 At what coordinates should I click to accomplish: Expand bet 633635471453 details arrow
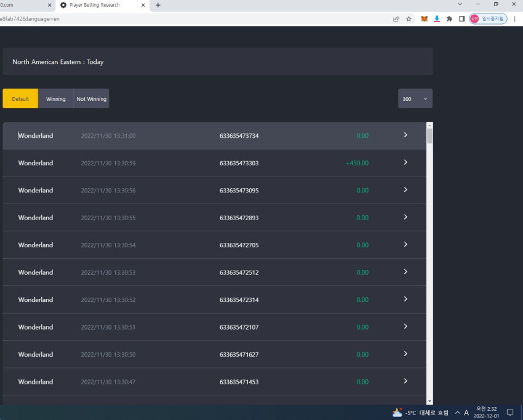[x=405, y=381]
